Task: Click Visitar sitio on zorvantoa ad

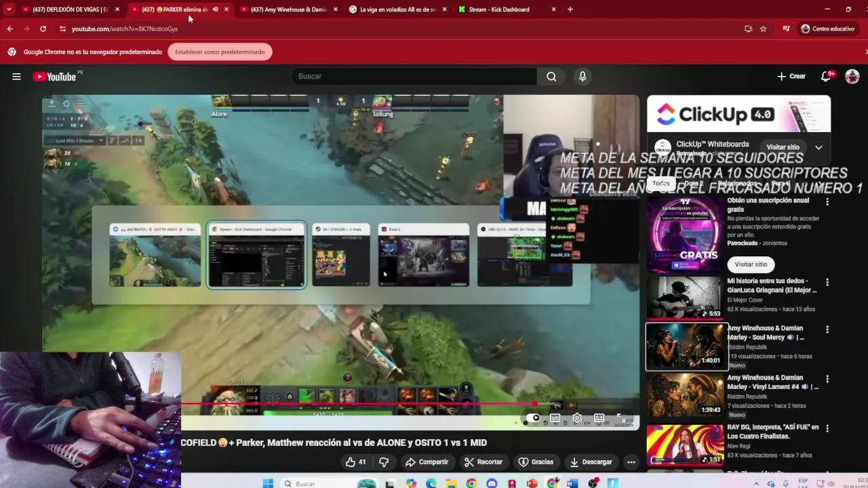Action: tap(751, 264)
